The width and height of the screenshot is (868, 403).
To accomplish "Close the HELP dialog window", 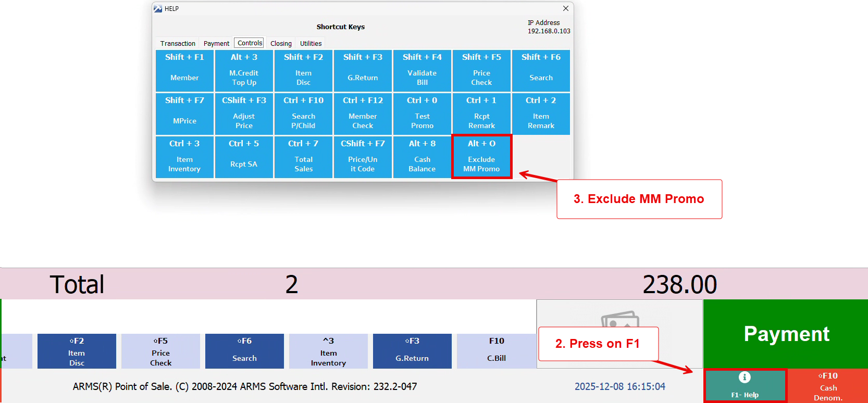I will pos(566,8).
